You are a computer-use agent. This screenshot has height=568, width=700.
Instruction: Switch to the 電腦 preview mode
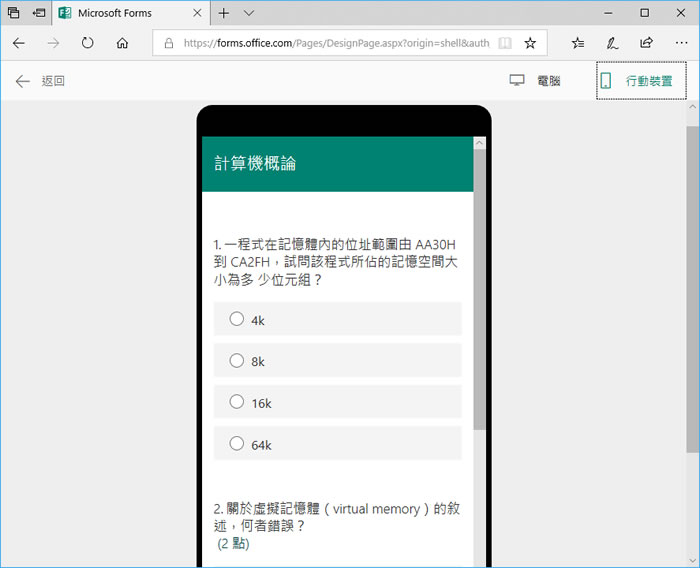pyautogui.click(x=535, y=81)
